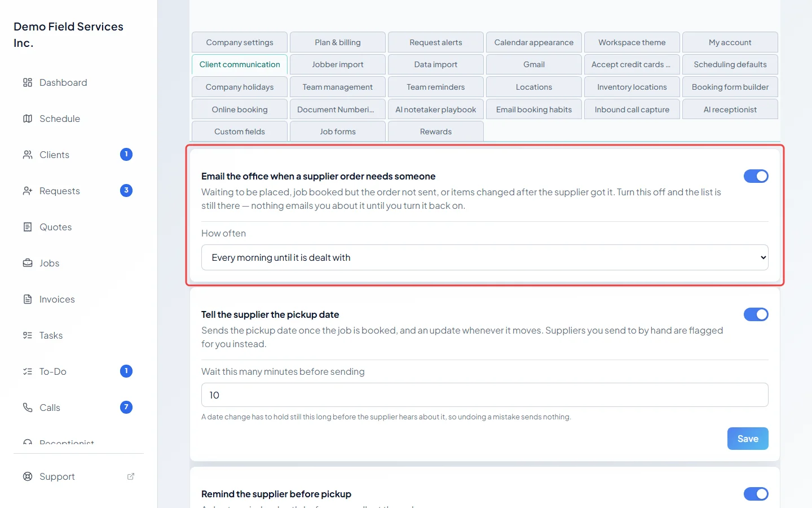812x508 pixels.
Task: Select the Calendar appearance tab
Action: click(x=534, y=42)
